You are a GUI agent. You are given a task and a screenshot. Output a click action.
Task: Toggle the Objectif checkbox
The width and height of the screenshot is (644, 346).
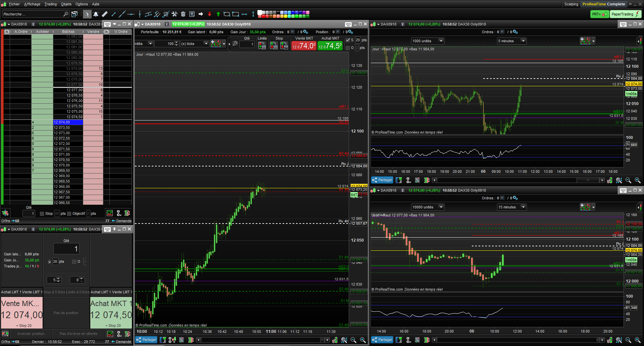(69, 214)
